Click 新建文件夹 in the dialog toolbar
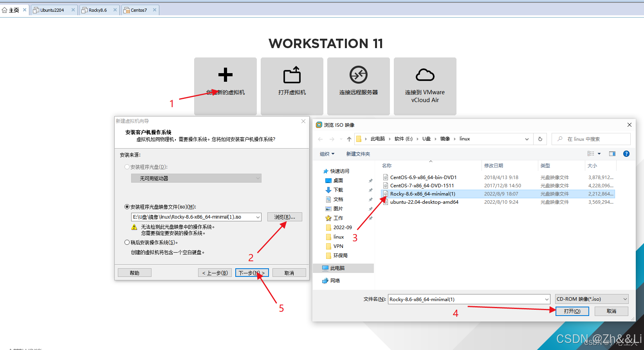This screenshot has height=350, width=644. click(x=358, y=154)
